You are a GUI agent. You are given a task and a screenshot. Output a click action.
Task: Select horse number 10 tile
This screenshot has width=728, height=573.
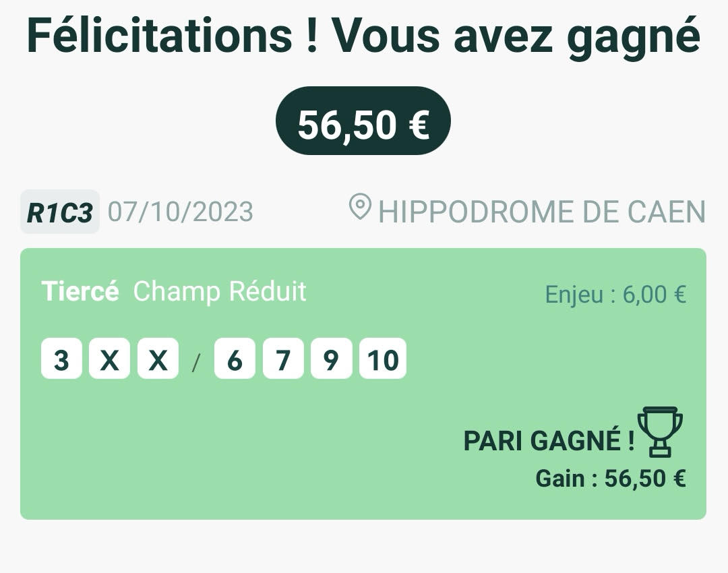coord(383,359)
